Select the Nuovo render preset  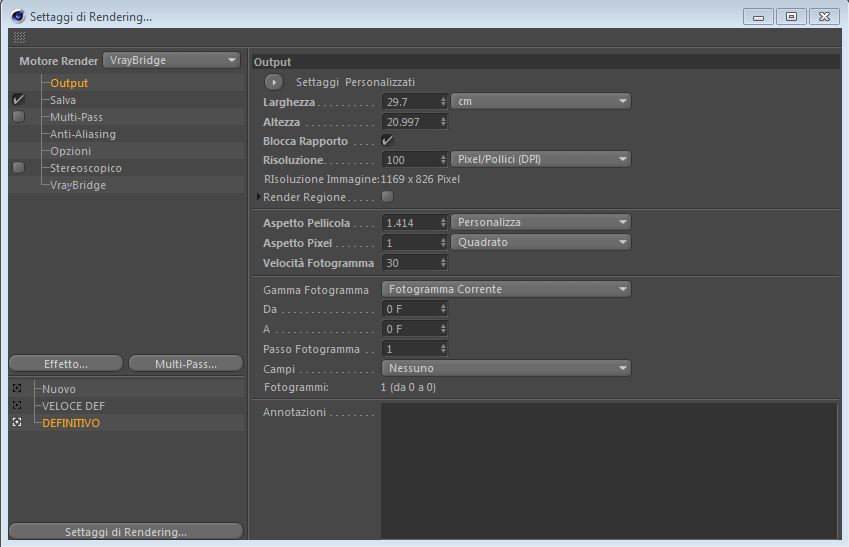pyautogui.click(x=59, y=389)
